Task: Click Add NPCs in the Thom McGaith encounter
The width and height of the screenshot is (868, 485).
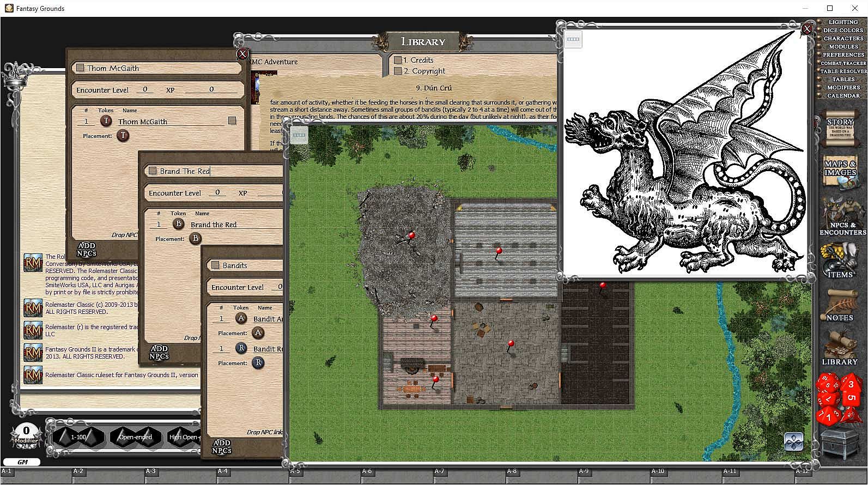Action: (87, 250)
